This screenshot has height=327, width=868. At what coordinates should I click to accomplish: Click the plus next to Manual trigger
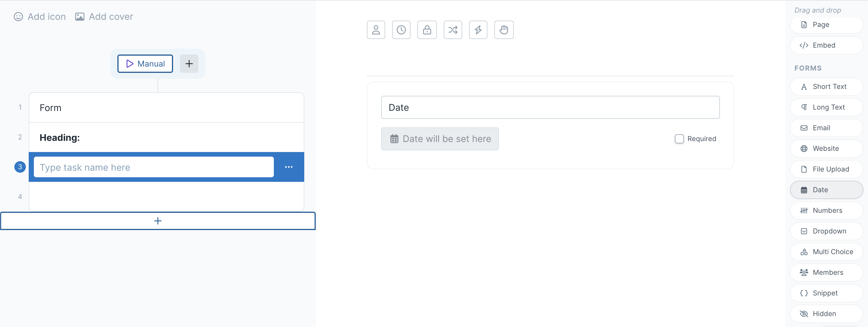(x=189, y=64)
